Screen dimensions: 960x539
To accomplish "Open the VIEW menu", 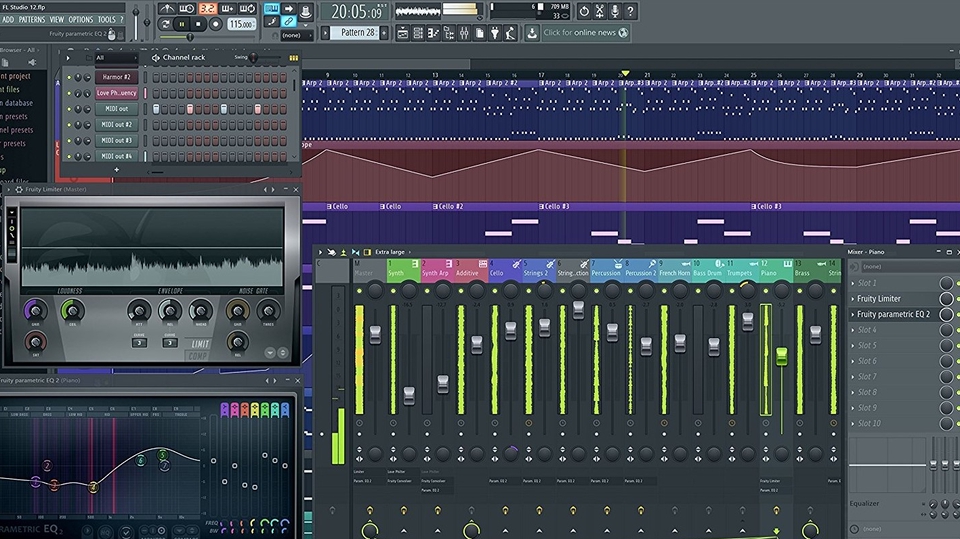I will click(56, 20).
